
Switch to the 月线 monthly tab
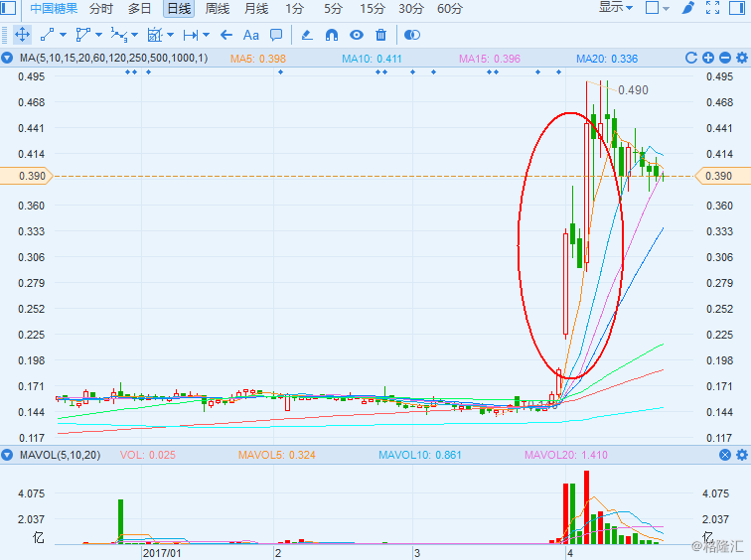coord(255,8)
